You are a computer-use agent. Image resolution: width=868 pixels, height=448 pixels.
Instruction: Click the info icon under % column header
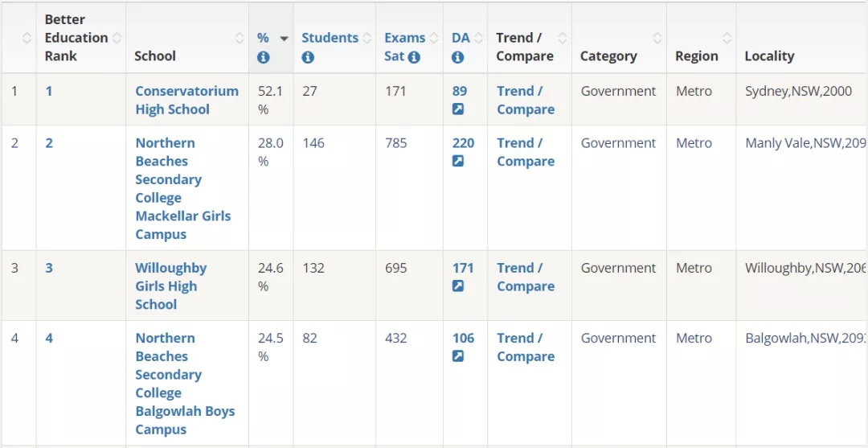264,57
